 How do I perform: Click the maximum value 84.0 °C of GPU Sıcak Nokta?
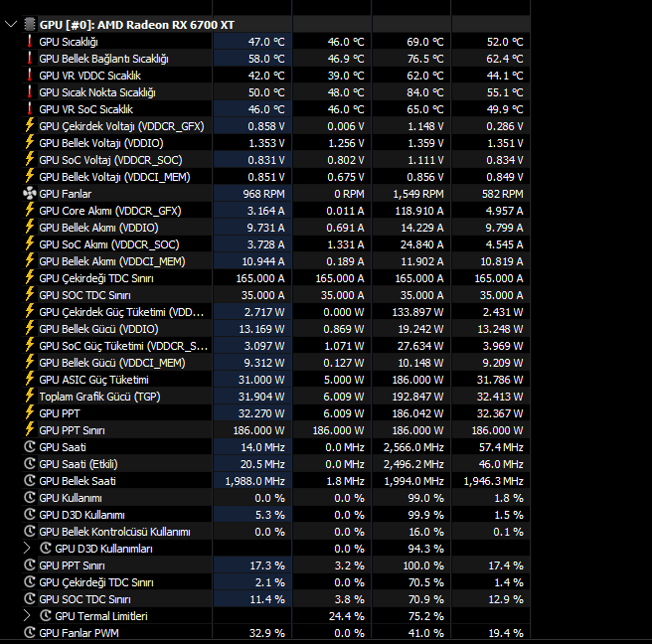[x=425, y=92]
